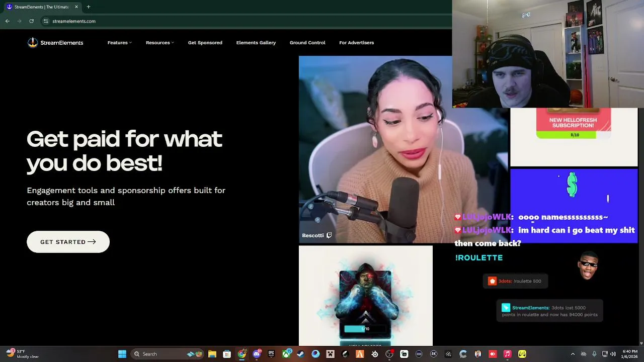Click the GET STARTED button

click(68, 242)
